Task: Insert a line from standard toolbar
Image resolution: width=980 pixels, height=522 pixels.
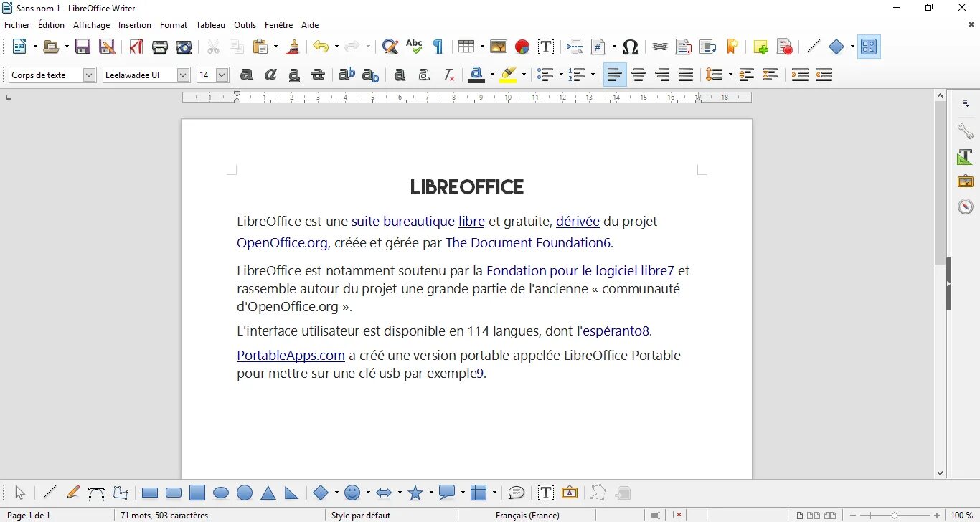Action: (x=813, y=47)
